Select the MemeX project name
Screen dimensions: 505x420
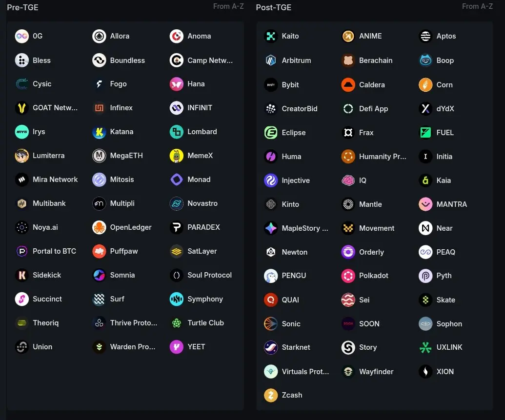(200, 156)
